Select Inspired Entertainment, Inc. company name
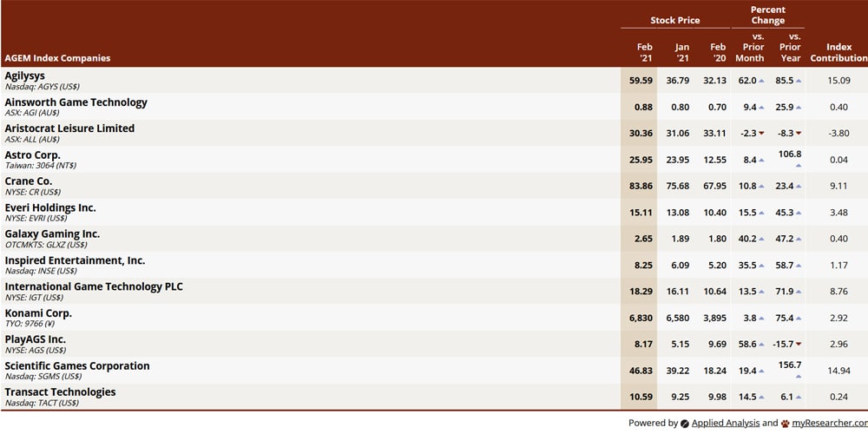This screenshot has height=434, width=868. [75, 260]
